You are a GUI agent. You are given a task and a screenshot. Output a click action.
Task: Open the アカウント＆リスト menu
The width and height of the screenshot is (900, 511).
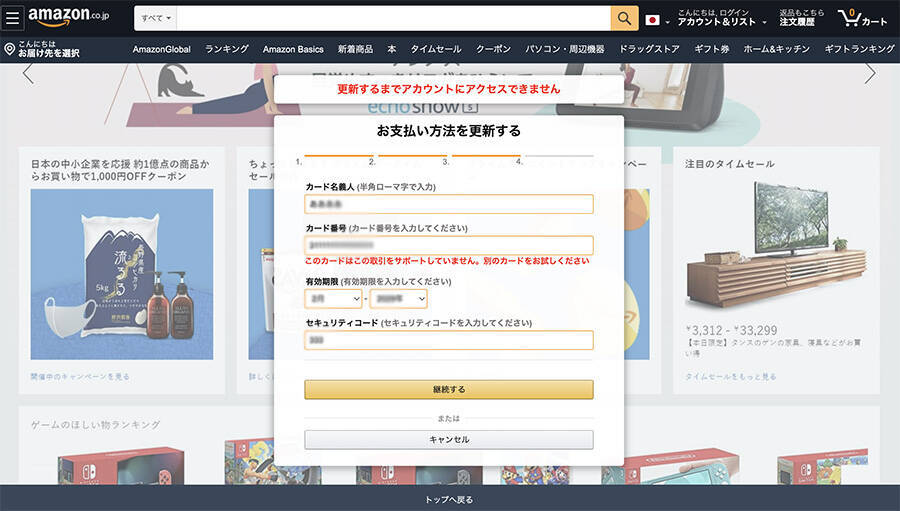[x=722, y=21]
